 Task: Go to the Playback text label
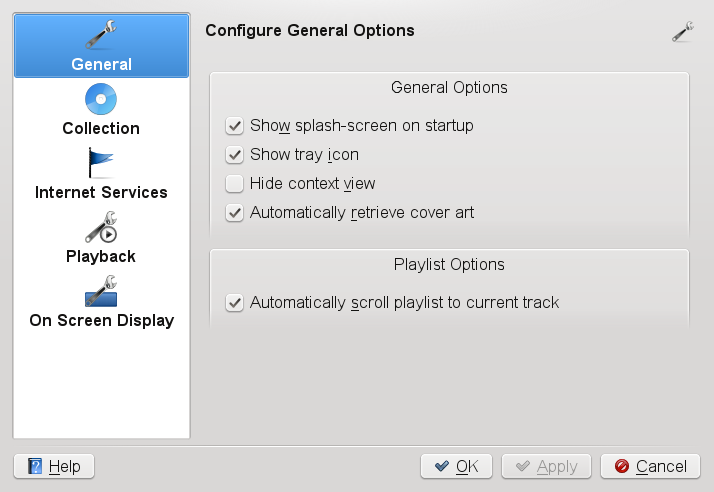pos(101,256)
